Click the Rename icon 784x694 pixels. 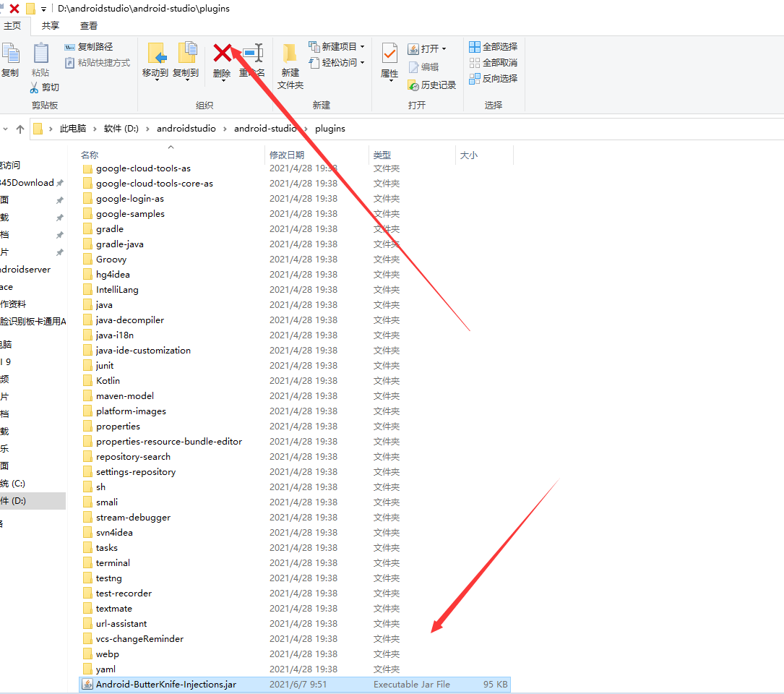(x=253, y=53)
